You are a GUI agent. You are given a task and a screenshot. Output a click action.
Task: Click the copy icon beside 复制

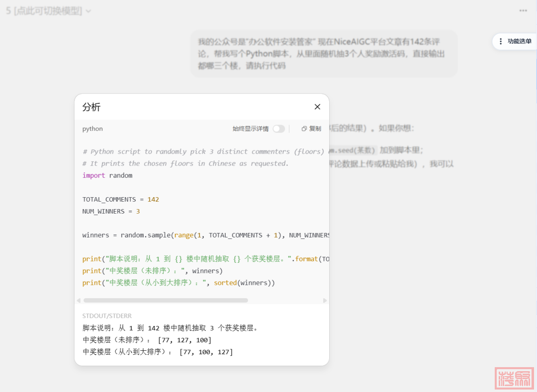[304, 129]
